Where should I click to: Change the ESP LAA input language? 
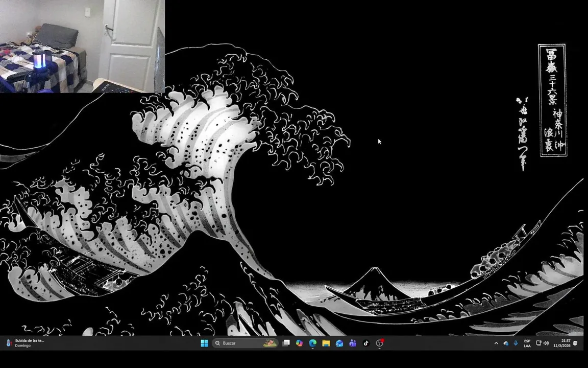(527, 343)
